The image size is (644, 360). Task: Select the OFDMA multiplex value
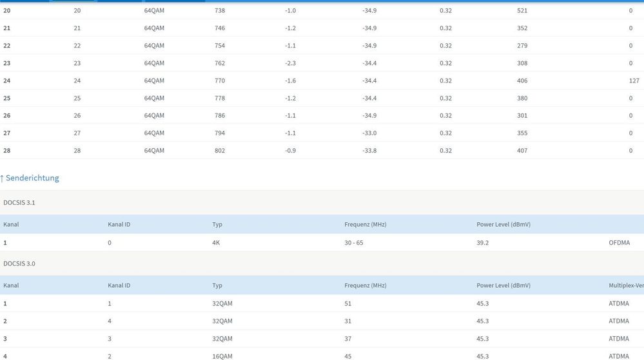619,243
